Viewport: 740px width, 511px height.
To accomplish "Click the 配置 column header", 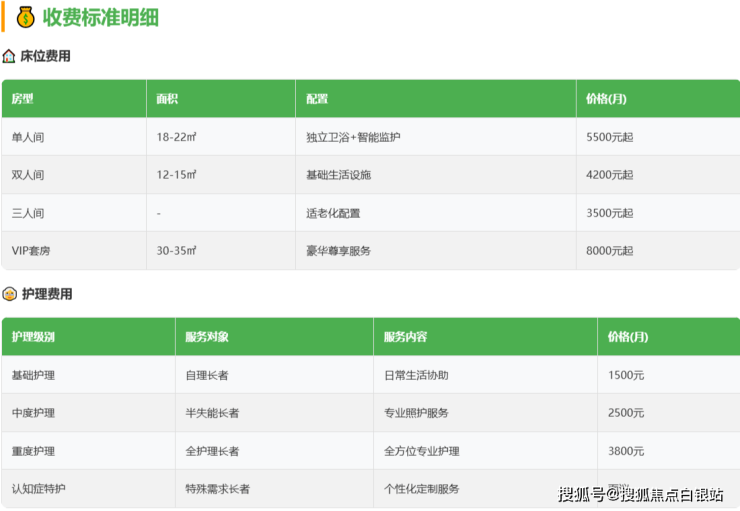I will coord(317,99).
